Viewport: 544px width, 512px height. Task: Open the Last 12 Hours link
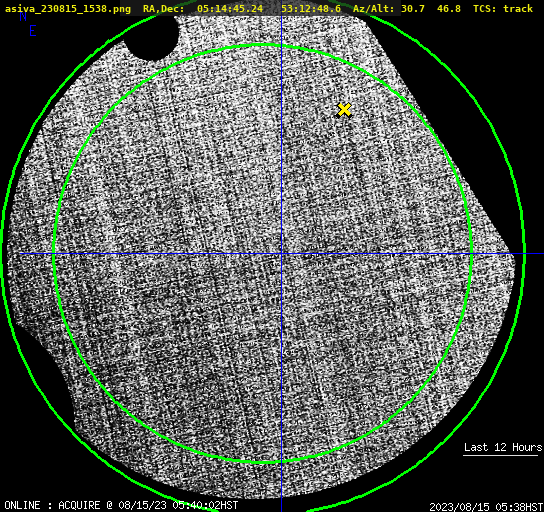(x=503, y=447)
